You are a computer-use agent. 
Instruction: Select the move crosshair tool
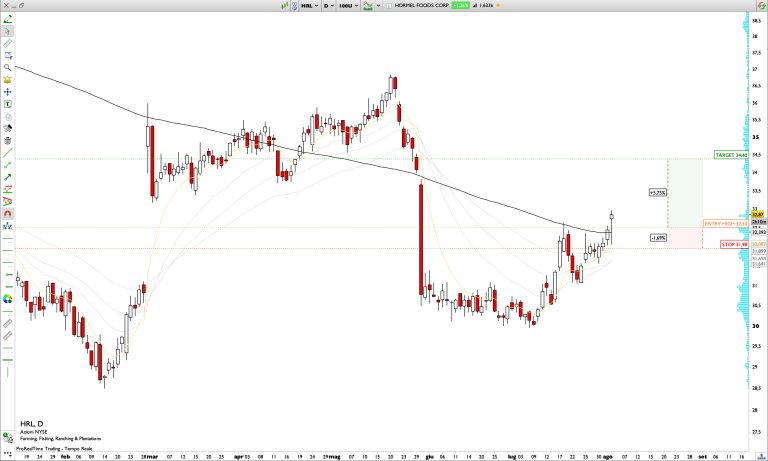pos(8,91)
